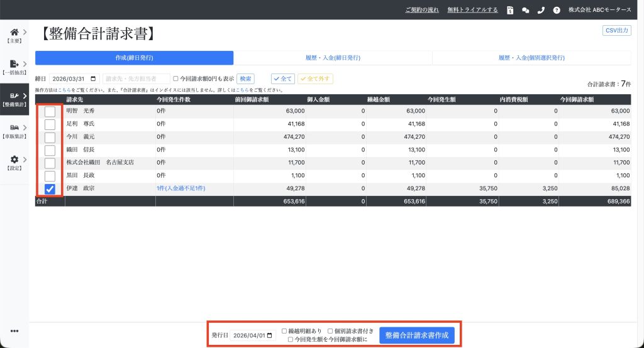This screenshot has height=348, width=644.
Task: Check the box for 明智 光秀
Action: click(50, 111)
